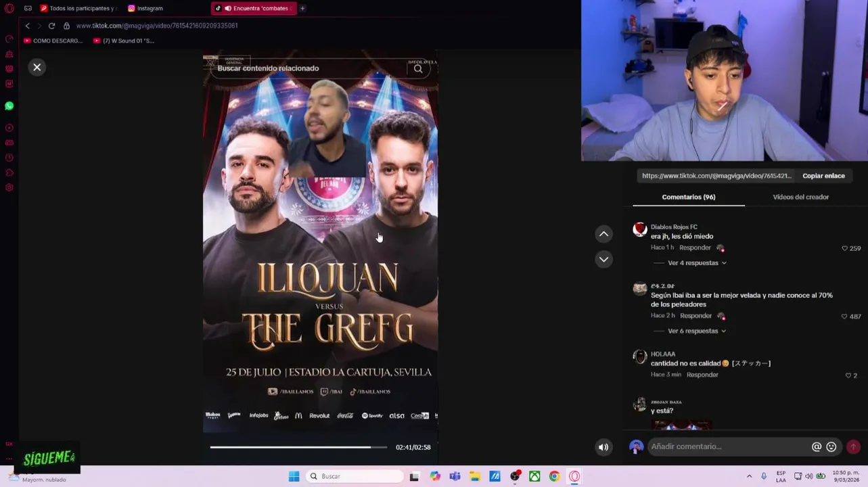The width and height of the screenshot is (868, 487).
Task: Open the clock showing 10:50 p. m.
Action: click(846, 476)
